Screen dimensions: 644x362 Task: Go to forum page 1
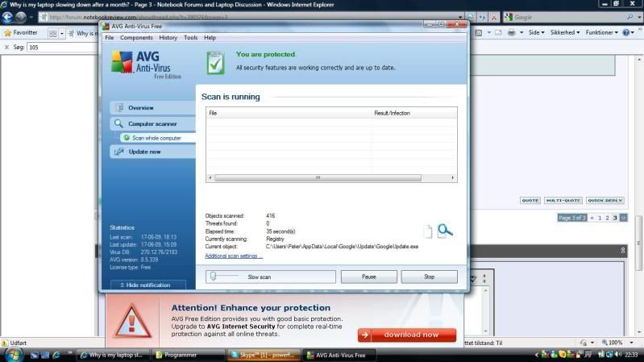(600, 218)
